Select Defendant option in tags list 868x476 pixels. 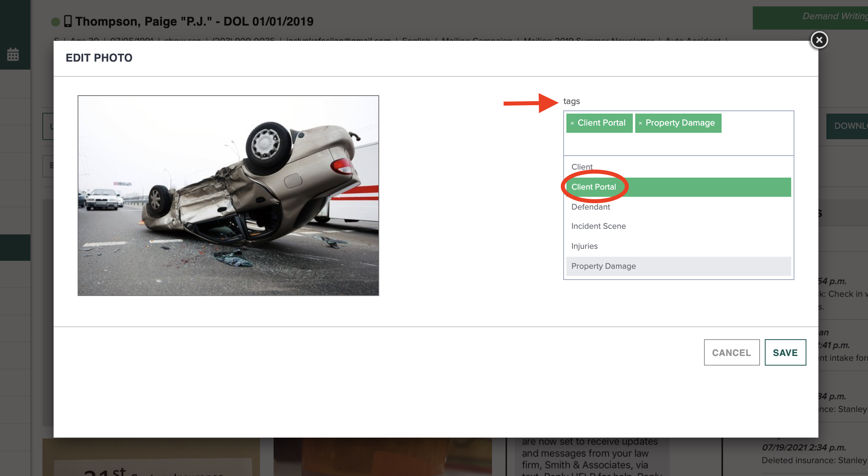click(678, 207)
